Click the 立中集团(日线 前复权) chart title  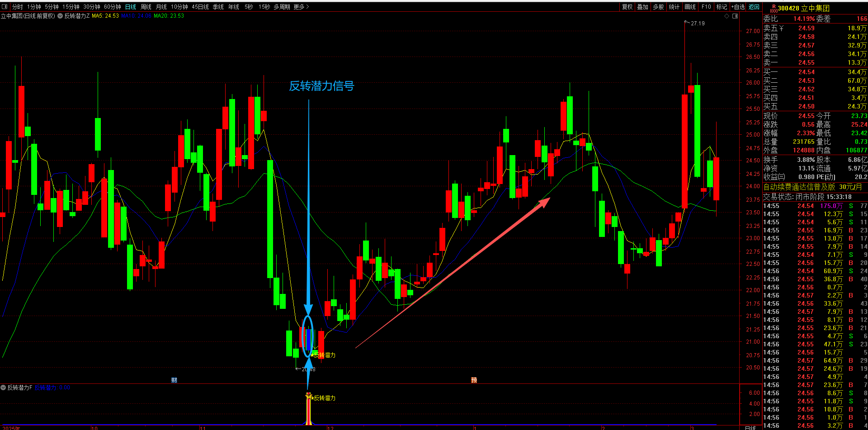[x=28, y=16]
